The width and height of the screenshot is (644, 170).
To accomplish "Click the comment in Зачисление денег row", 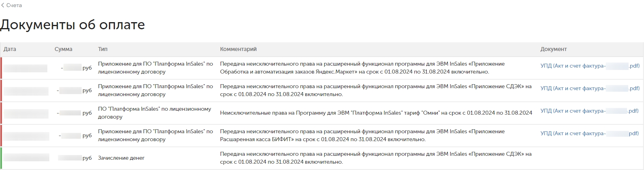I will tap(376, 158).
